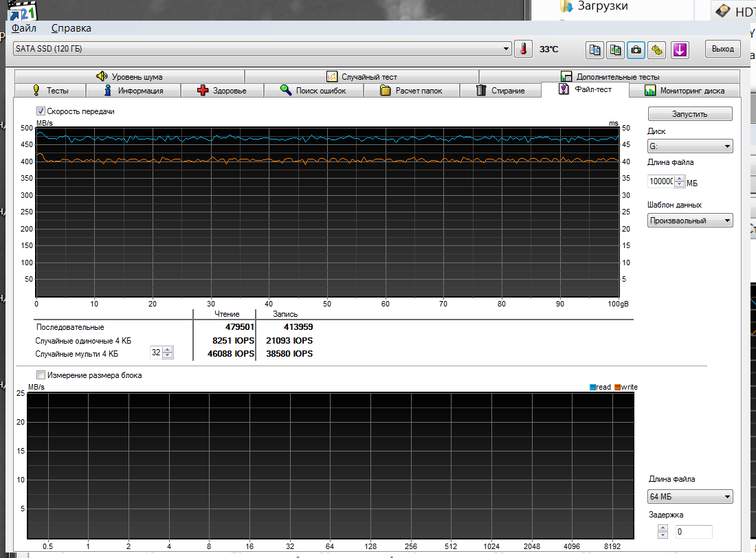
Task: Expand the Шаблон данных Произваольный dropdown
Action: tap(690, 221)
